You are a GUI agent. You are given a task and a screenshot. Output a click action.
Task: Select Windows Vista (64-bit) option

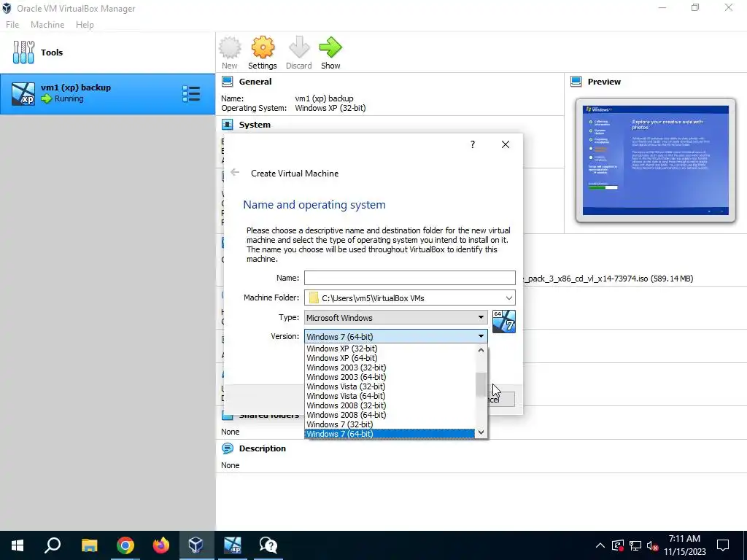(390, 396)
